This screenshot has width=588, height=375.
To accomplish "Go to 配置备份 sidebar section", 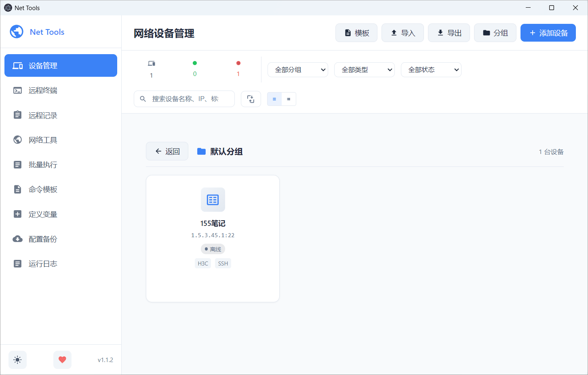I will tap(43, 239).
